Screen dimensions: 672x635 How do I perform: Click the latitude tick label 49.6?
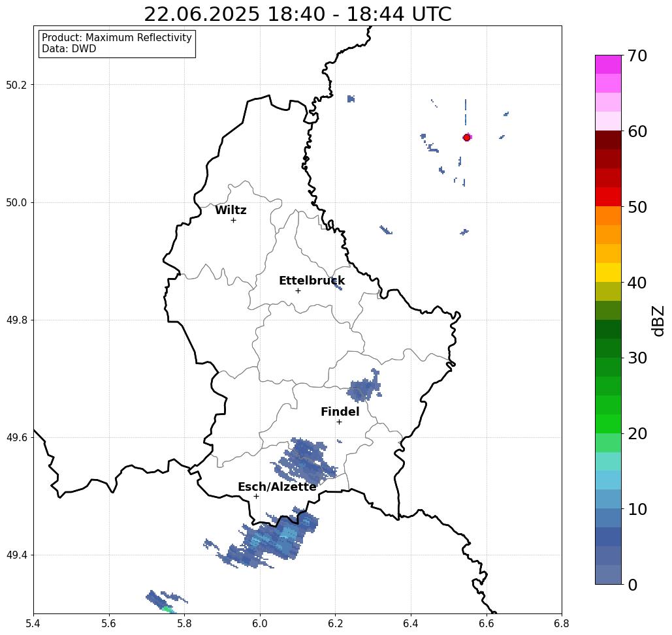[x=16, y=438]
